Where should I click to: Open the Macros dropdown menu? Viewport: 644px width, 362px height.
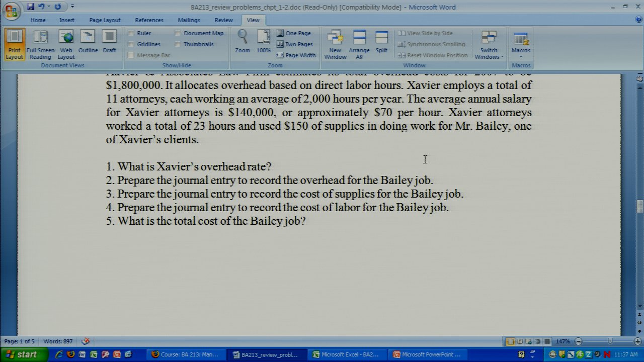(521, 44)
